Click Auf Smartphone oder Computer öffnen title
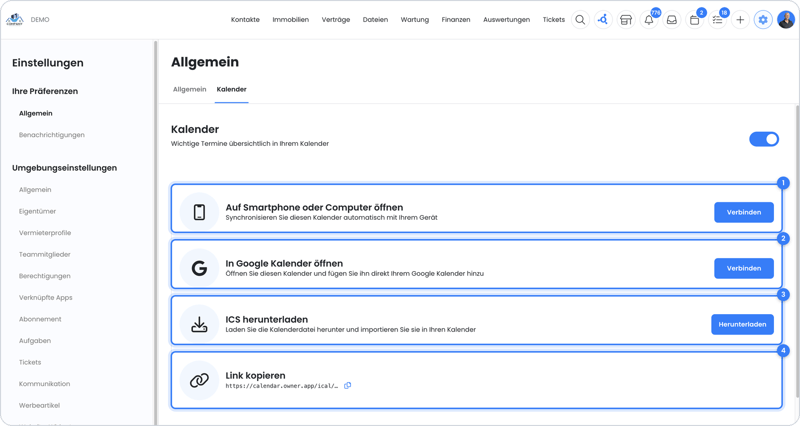The height and width of the screenshot is (426, 800). pos(314,207)
